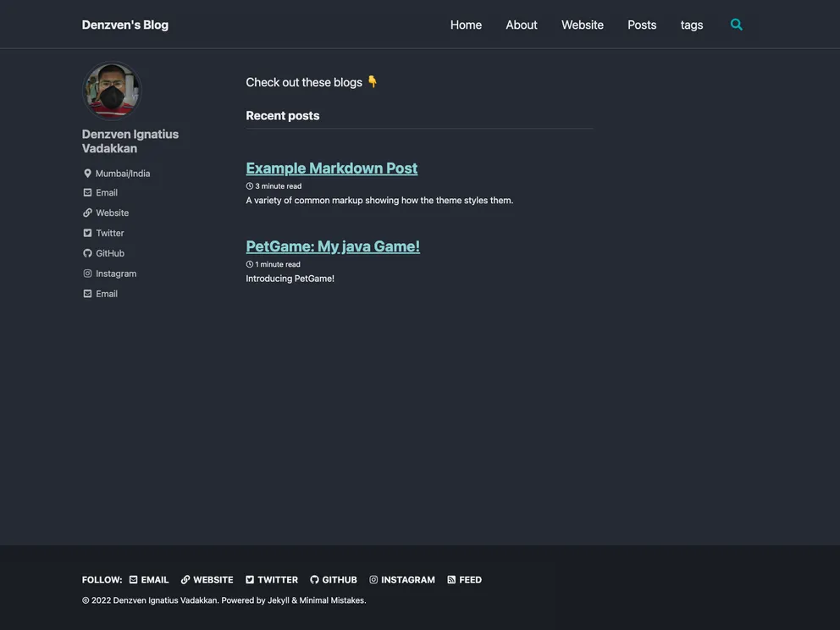Click the GitHub icon in sidebar
Viewport: 840px width, 630px height.
coord(87,253)
